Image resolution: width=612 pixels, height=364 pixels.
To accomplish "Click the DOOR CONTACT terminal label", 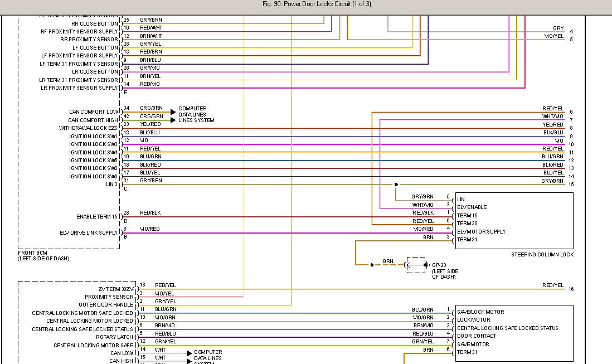I will [x=476, y=336].
